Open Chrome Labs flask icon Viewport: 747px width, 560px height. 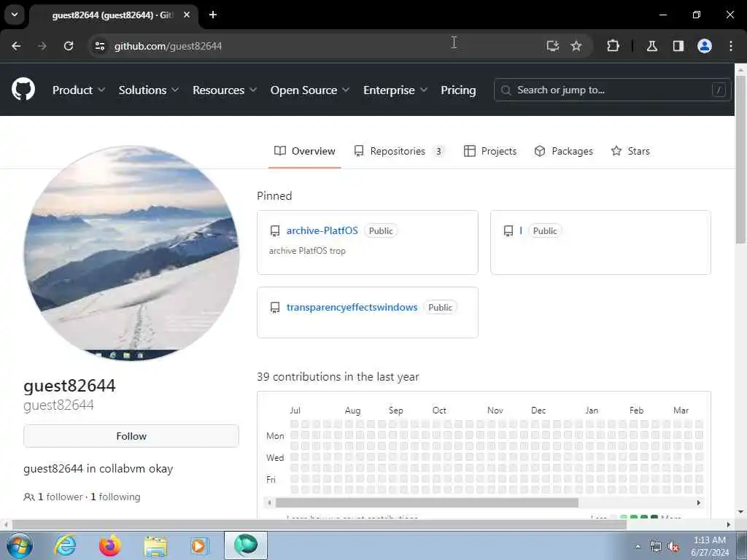tap(652, 46)
